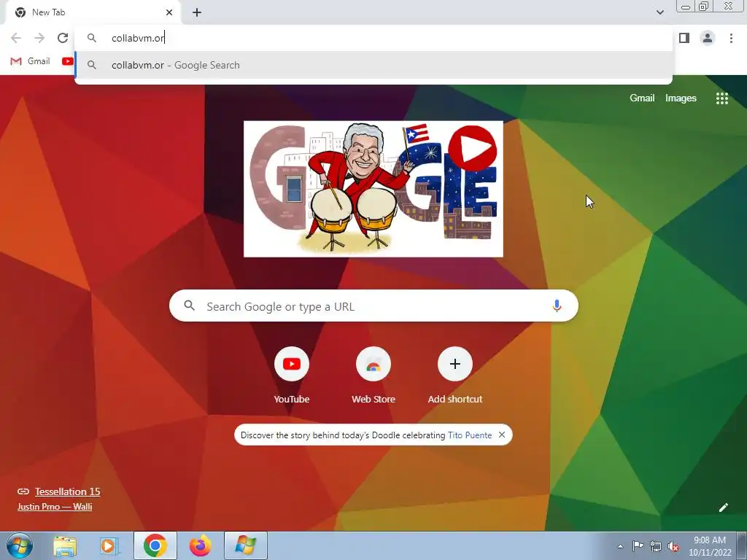Viewport: 747px width, 560px height.
Task: Click the Search Google or type a URL box
Action: [x=373, y=306]
